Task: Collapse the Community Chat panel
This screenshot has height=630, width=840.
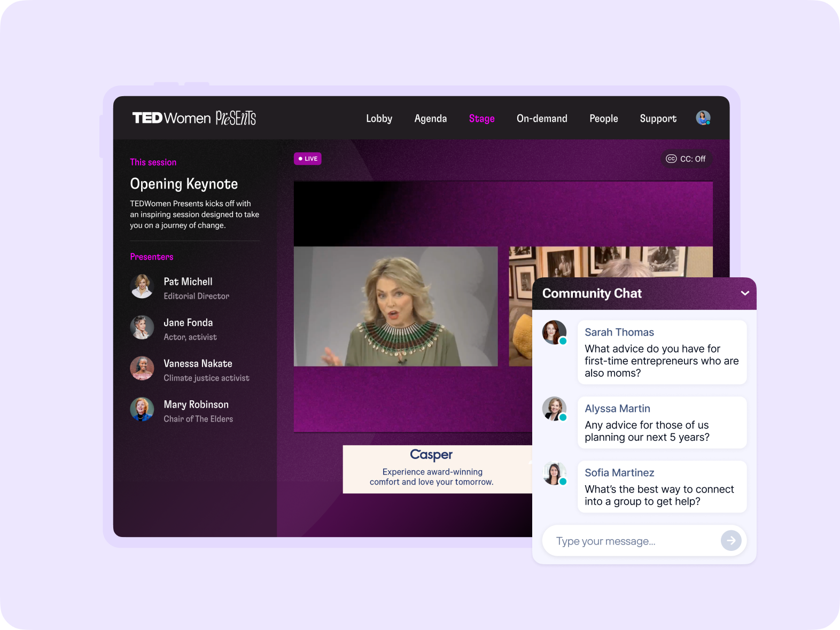Action: 745,293
